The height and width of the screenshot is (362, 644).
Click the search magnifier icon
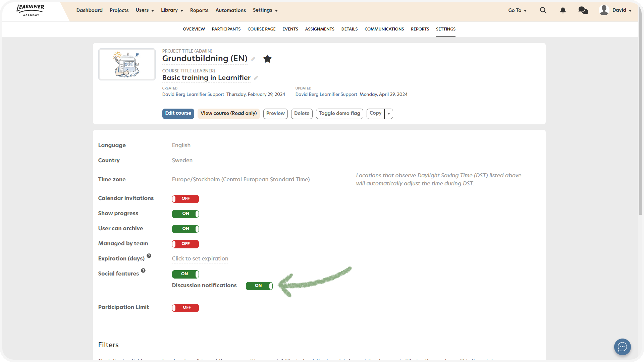pyautogui.click(x=543, y=10)
